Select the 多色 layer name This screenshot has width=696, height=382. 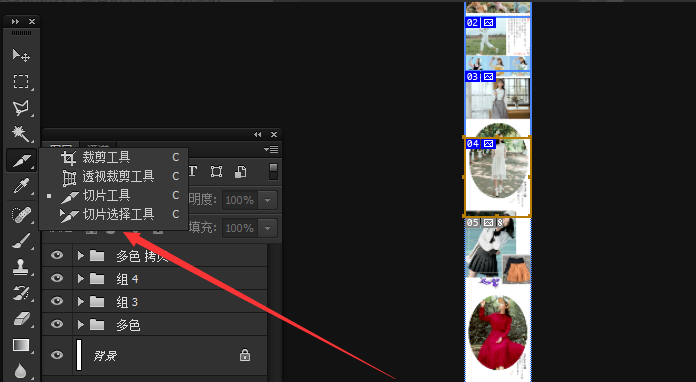coord(128,325)
